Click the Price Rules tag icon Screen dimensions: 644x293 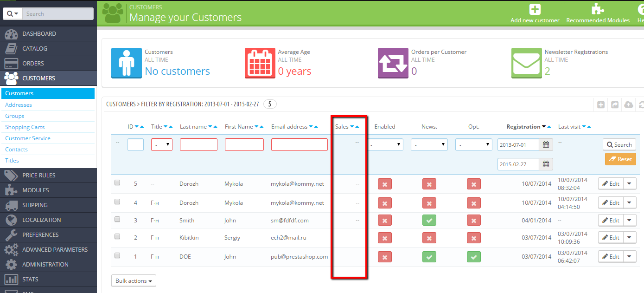[x=11, y=176]
